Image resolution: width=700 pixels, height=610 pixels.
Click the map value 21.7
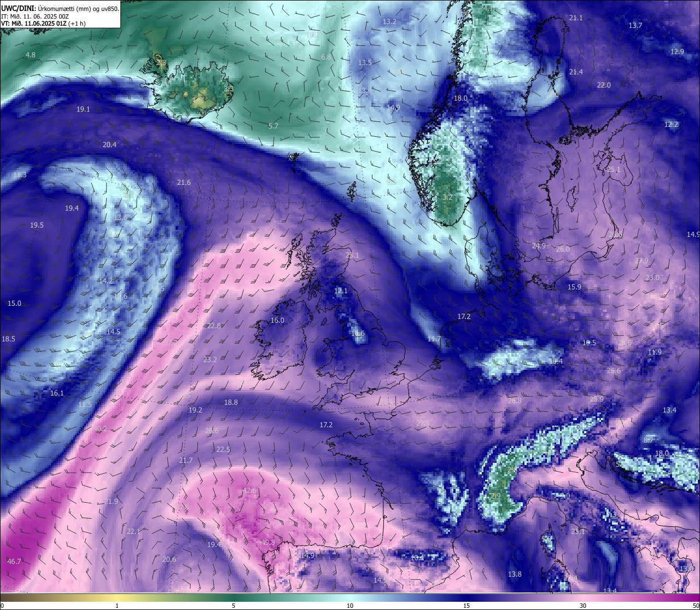tap(186, 461)
